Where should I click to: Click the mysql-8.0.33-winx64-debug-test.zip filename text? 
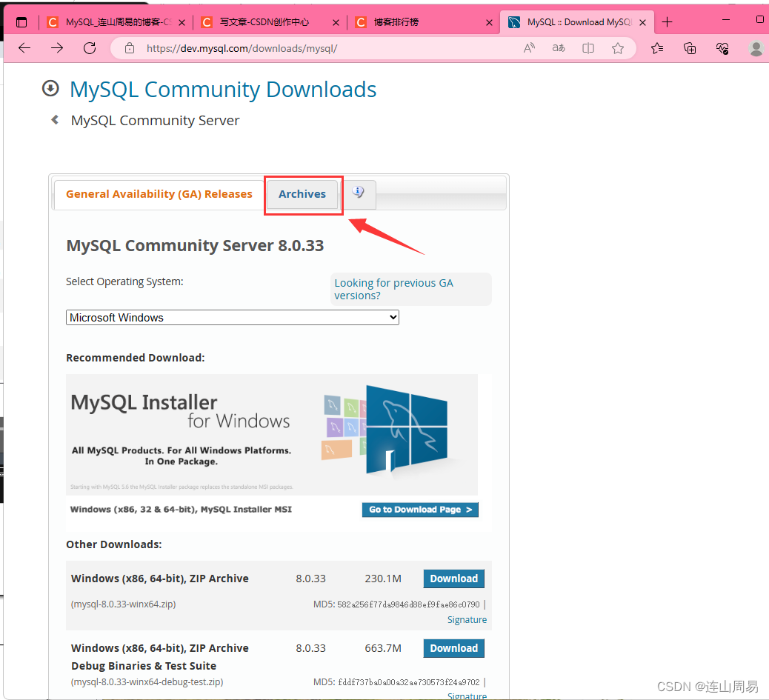(x=147, y=682)
